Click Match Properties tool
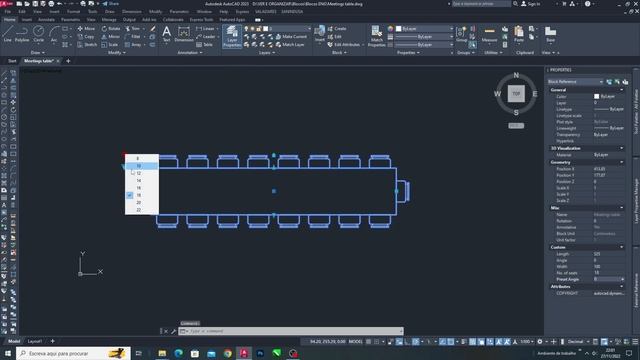Viewport: 640px width, 360px height. 376,36
